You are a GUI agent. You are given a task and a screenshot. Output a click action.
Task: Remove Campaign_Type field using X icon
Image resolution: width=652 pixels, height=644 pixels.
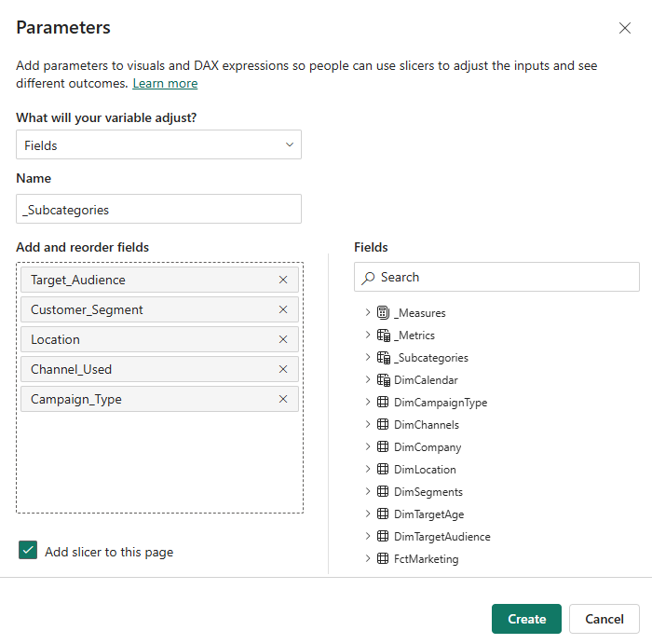[x=283, y=399]
